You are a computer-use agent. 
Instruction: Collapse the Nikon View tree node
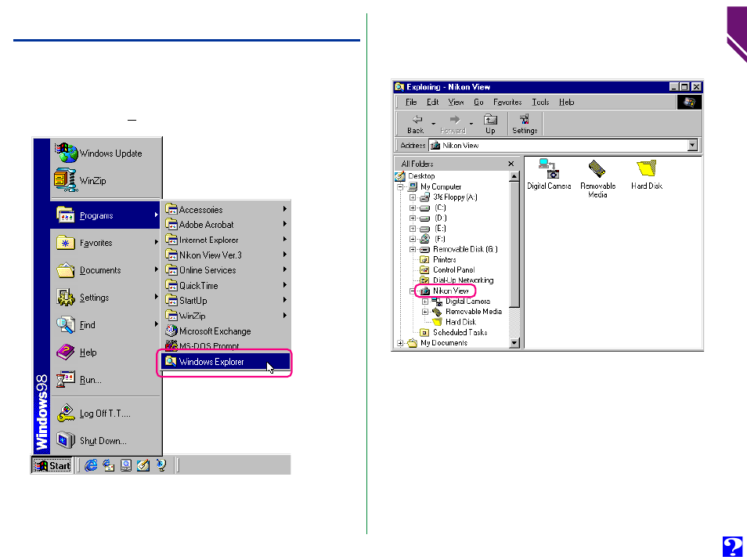point(413,291)
